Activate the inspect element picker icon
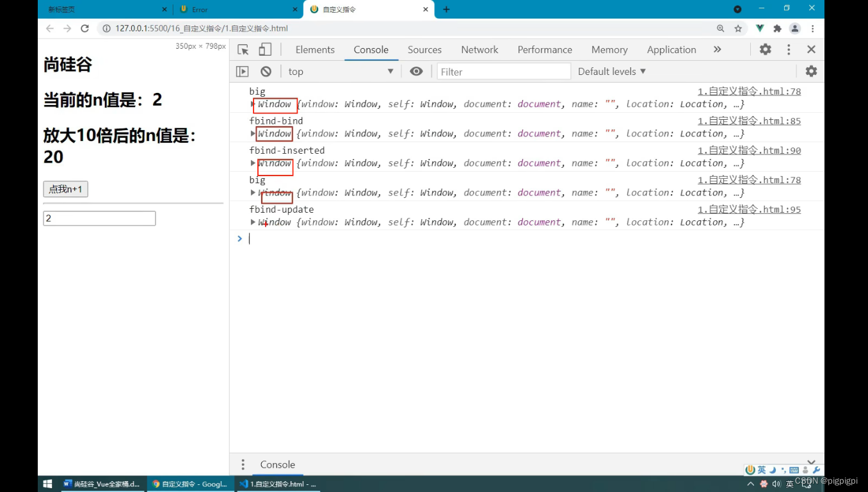Screen dimensions: 868x492 tap(243, 50)
